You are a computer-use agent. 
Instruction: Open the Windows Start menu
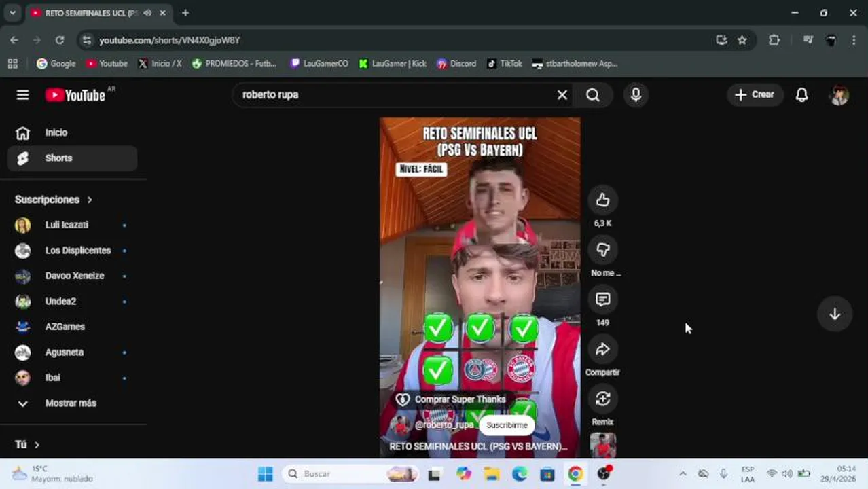coord(266,474)
